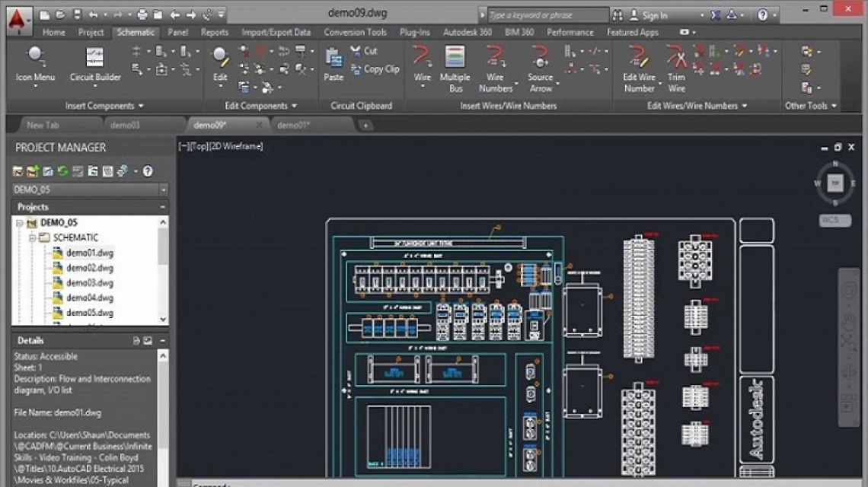Toggle the ribbon minimize button after Featured Apps

click(685, 32)
